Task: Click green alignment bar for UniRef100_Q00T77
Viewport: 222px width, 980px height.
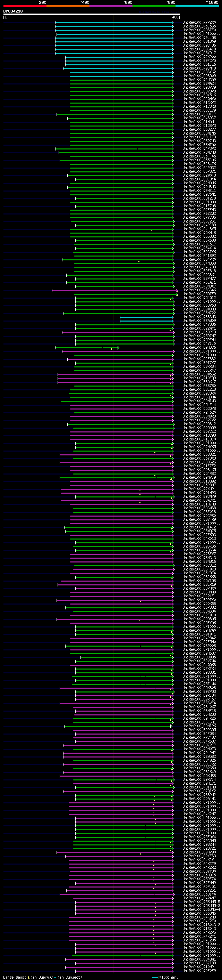Action: pos(115,114)
